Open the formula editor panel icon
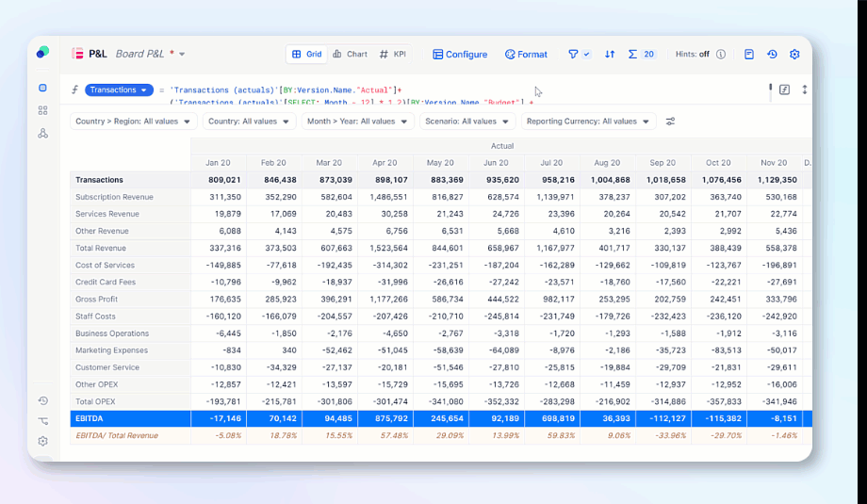The width and height of the screenshot is (867, 504). click(x=784, y=89)
